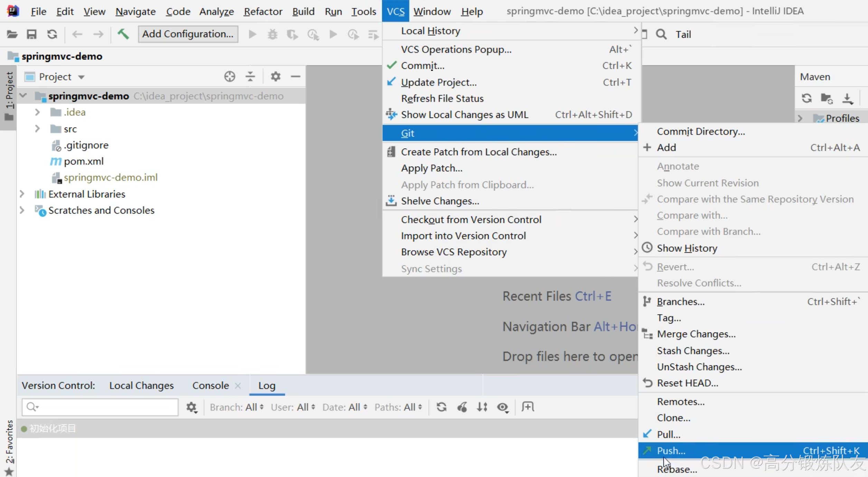Open Branch: All filter dropdown
The image size is (868, 477).
[237, 407]
